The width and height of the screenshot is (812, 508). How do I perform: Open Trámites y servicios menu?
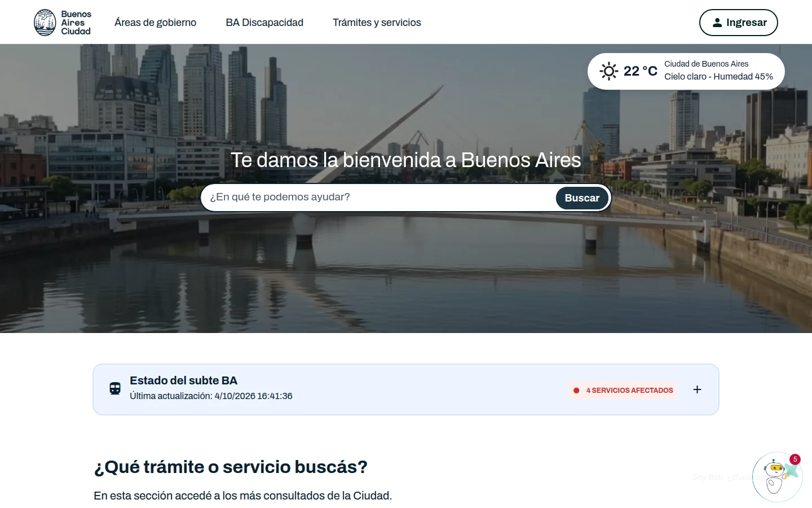point(377,23)
